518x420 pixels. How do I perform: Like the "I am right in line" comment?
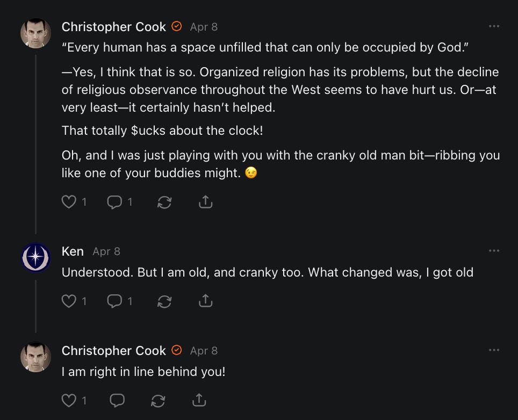69,400
